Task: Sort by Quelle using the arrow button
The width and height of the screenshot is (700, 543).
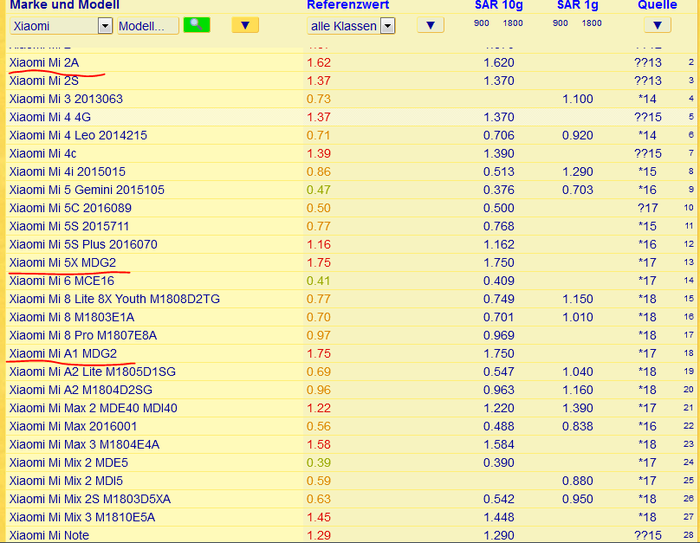Action: click(657, 25)
